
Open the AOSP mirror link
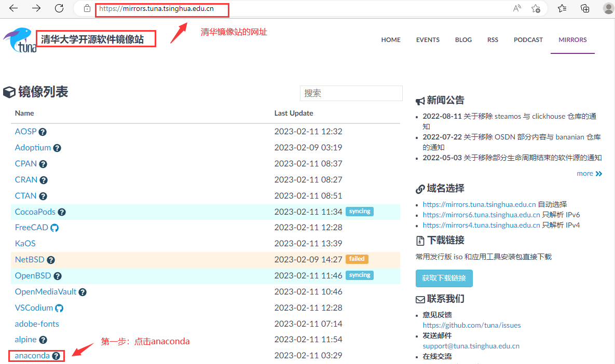25,131
